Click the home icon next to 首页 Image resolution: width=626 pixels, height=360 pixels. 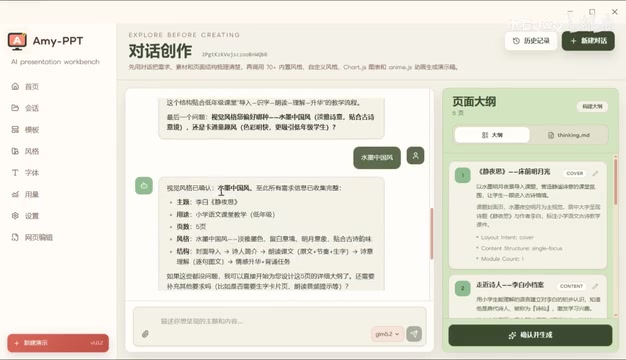pyautogui.click(x=15, y=86)
